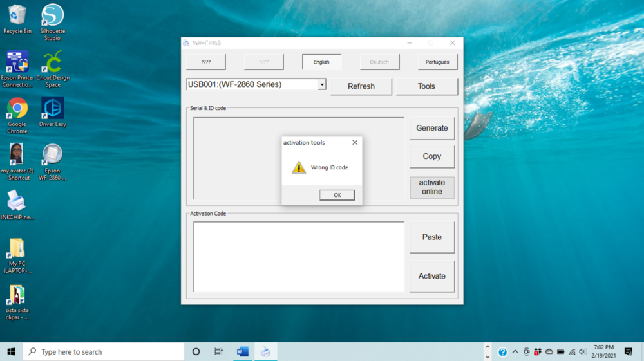Click inside the Activation Code text box
The image size is (644, 361).
pos(299,256)
